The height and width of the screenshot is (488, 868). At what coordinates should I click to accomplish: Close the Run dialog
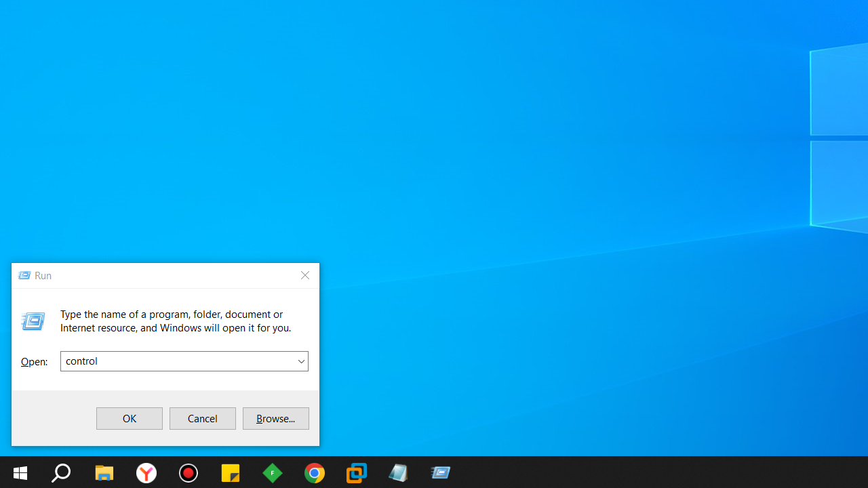click(x=305, y=275)
